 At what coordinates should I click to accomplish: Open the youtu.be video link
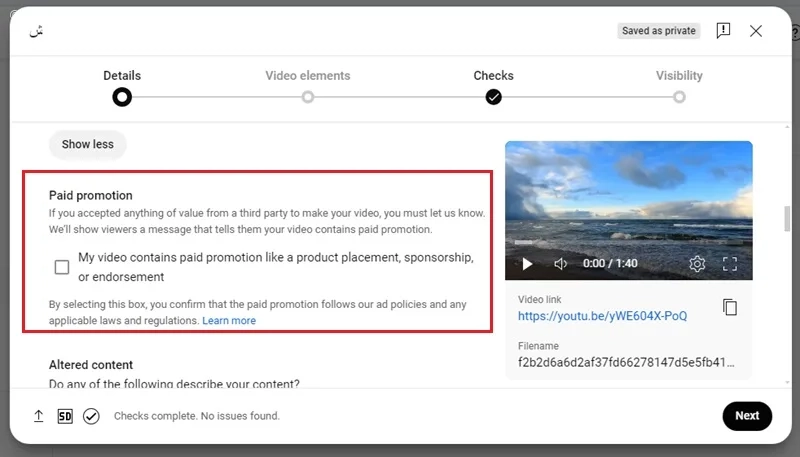(602, 316)
